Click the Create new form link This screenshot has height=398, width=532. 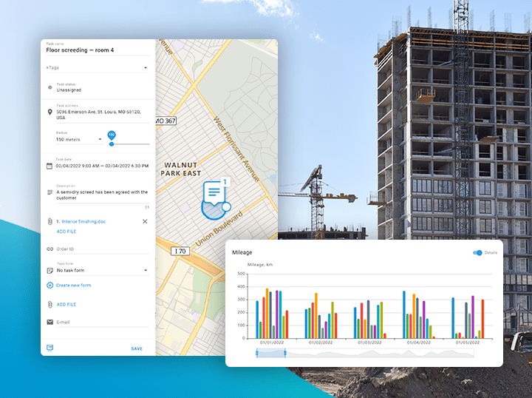coord(73,286)
